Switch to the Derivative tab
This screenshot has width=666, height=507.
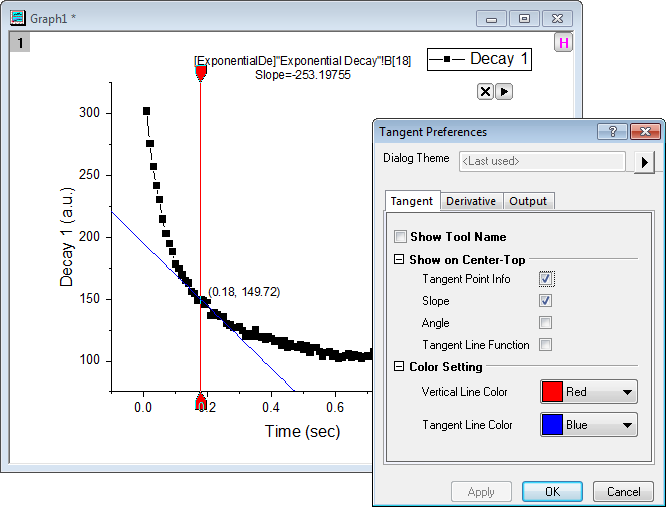pos(471,201)
